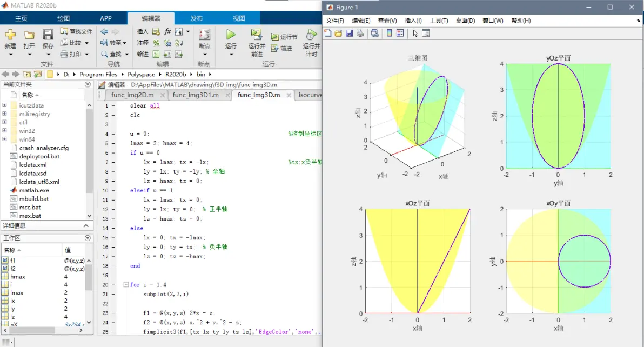
Task: Click the insert section icon beside 插入
Action: point(156,32)
